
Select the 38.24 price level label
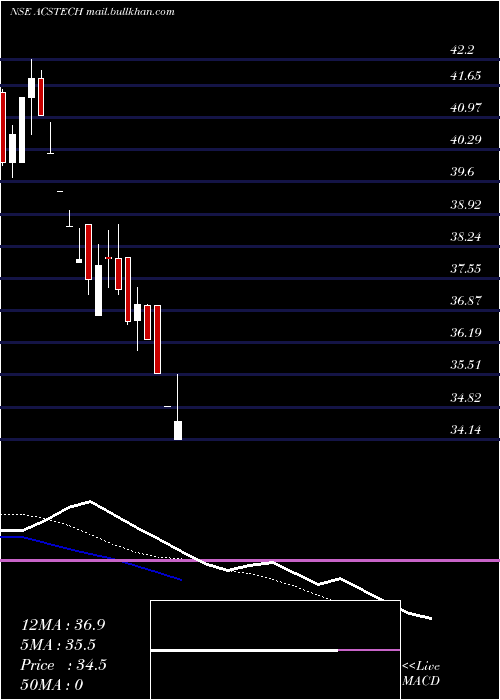point(466,237)
